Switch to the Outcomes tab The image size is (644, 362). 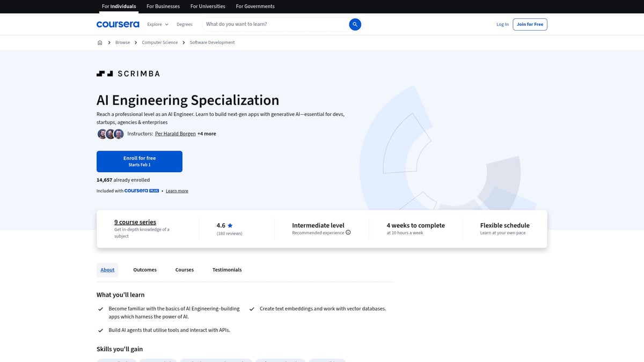point(145,270)
